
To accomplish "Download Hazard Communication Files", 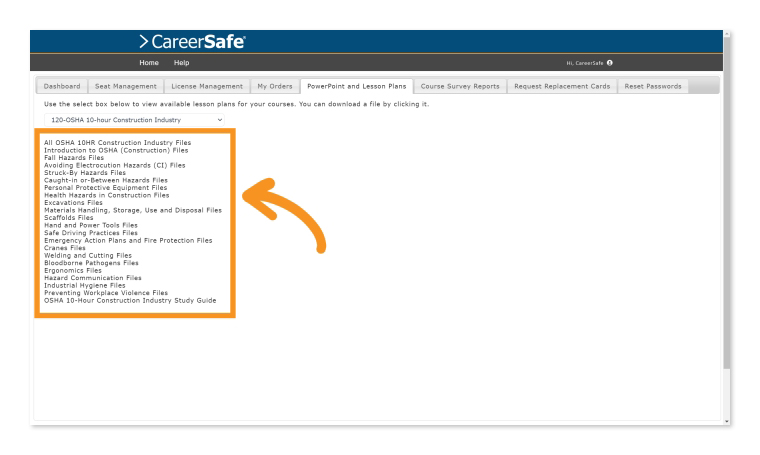I will tap(93, 278).
